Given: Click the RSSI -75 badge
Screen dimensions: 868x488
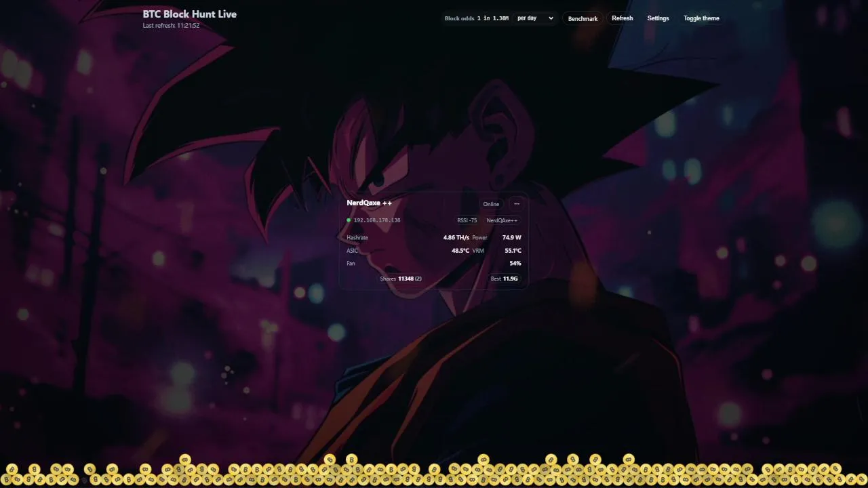Looking at the screenshot, I should pos(467,220).
